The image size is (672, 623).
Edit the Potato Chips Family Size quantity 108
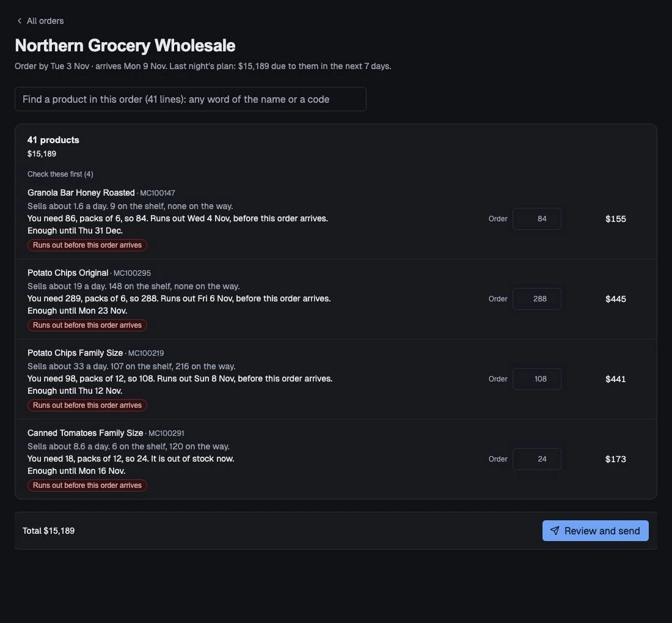[x=536, y=379]
